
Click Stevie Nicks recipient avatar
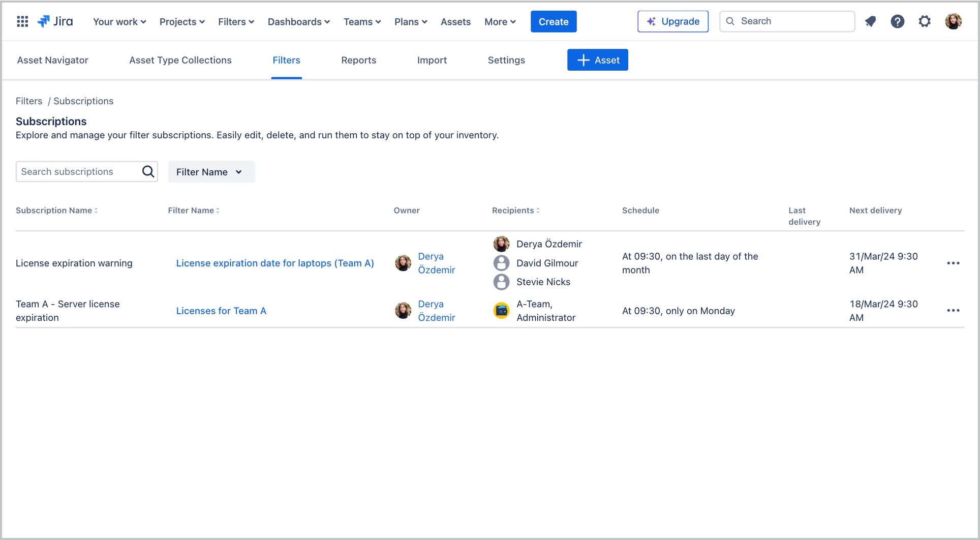501,282
